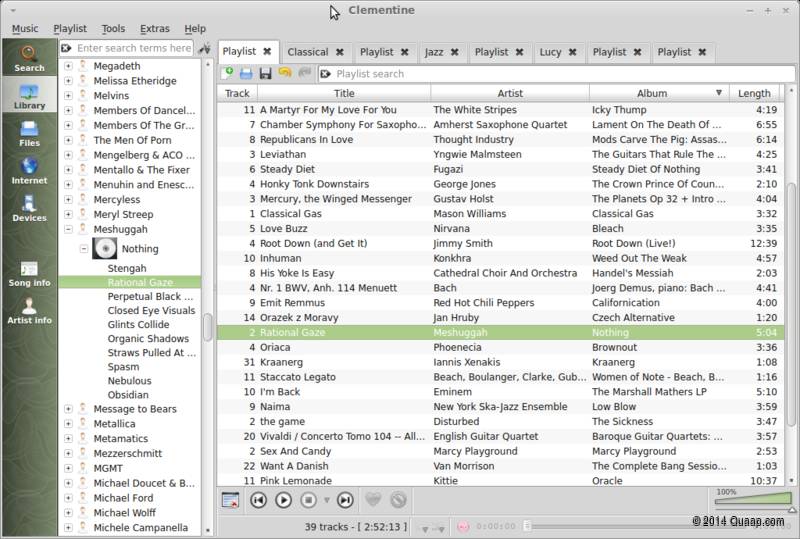The width and height of the screenshot is (800, 539).
Task: Expand the Mercyless artist node
Action: click(68, 200)
